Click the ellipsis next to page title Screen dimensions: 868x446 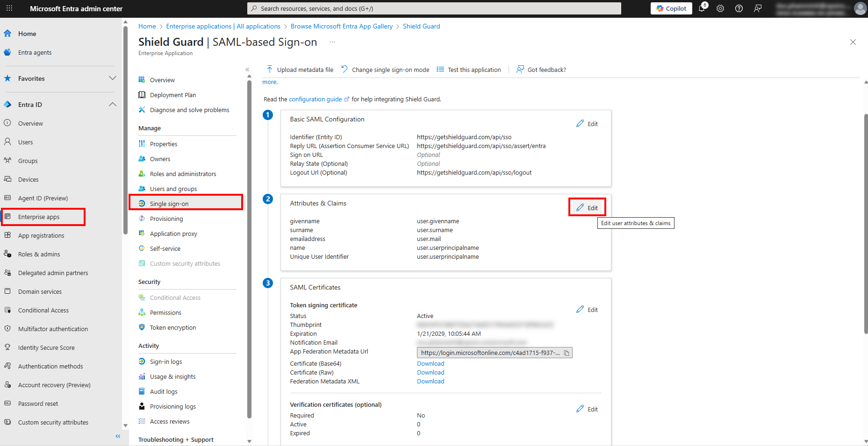pyautogui.click(x=332, y=42)
